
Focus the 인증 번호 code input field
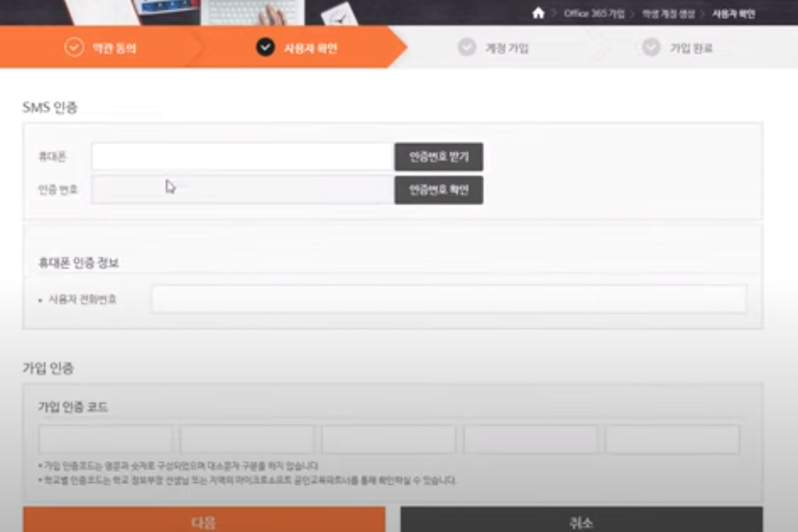tap(243, 190)
